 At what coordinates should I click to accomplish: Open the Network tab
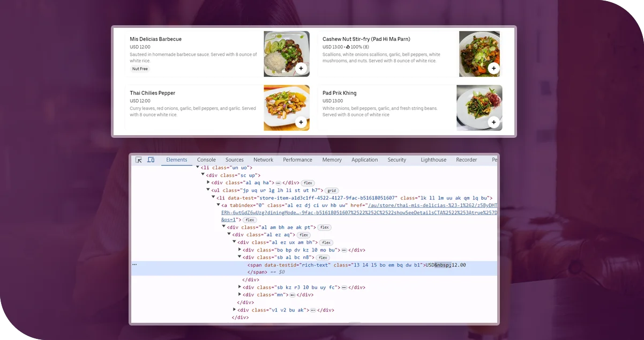263,160
